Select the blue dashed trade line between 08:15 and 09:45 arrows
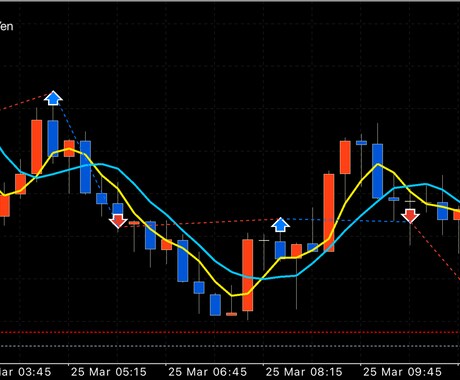 tap(345, 220)
